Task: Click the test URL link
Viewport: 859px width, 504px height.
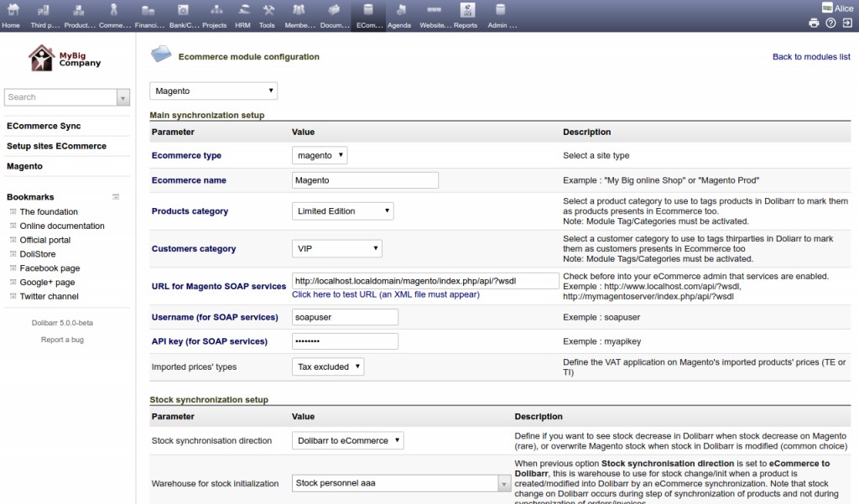Action: [385, 294]
